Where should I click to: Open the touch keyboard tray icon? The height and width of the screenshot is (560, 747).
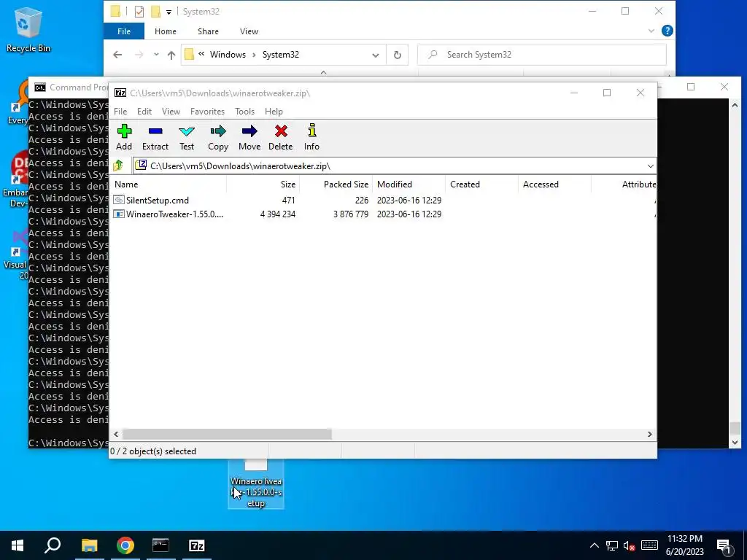pyautogui.click(x=649, y=545)
